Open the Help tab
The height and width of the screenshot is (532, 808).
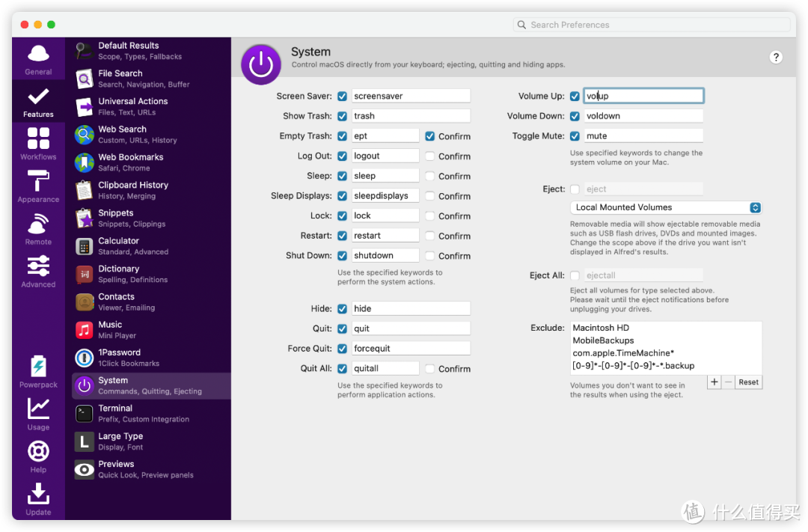38,456
